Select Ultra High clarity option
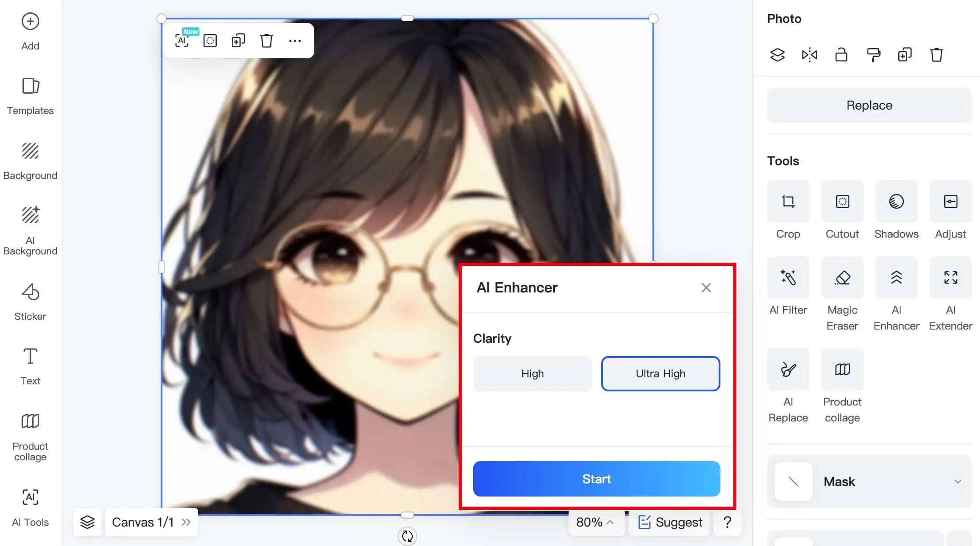This screenshot has width=980, height=546. coord(660,373)
